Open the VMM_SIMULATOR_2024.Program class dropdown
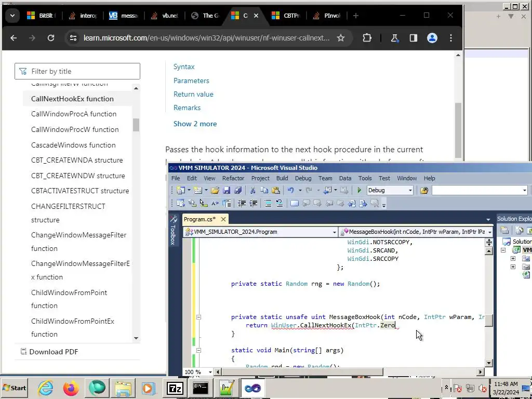Image resolution: width=532 pixels, height=399 pixels. 334,232
